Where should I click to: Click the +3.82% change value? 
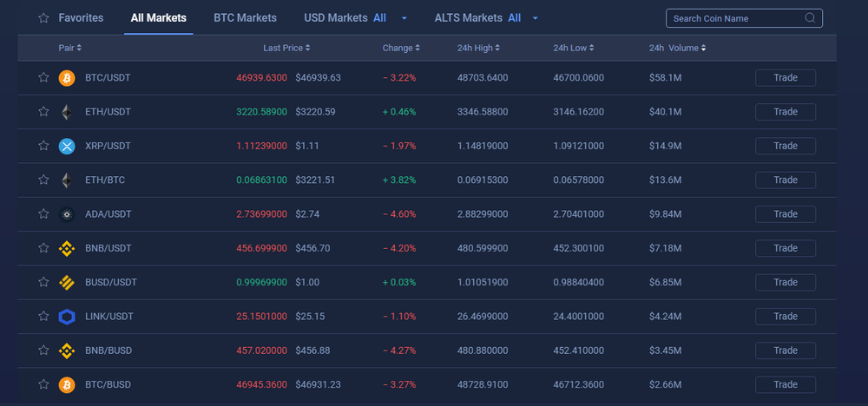click(399, 180)
